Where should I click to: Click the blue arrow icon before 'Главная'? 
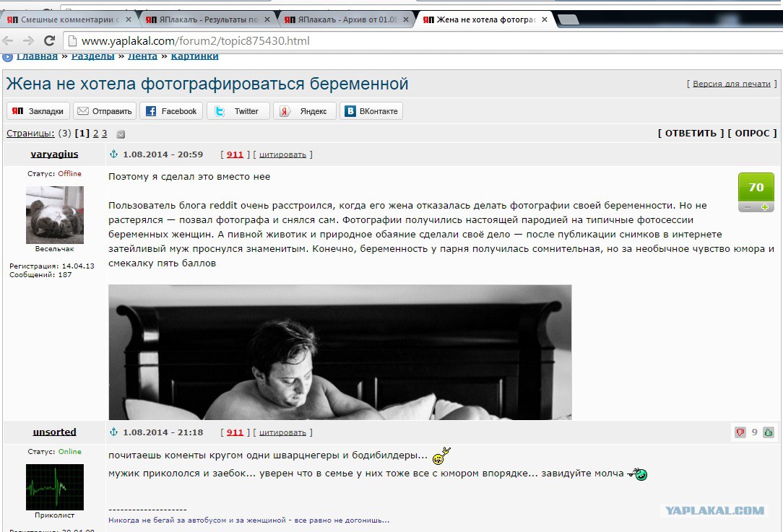click(7, 57)
